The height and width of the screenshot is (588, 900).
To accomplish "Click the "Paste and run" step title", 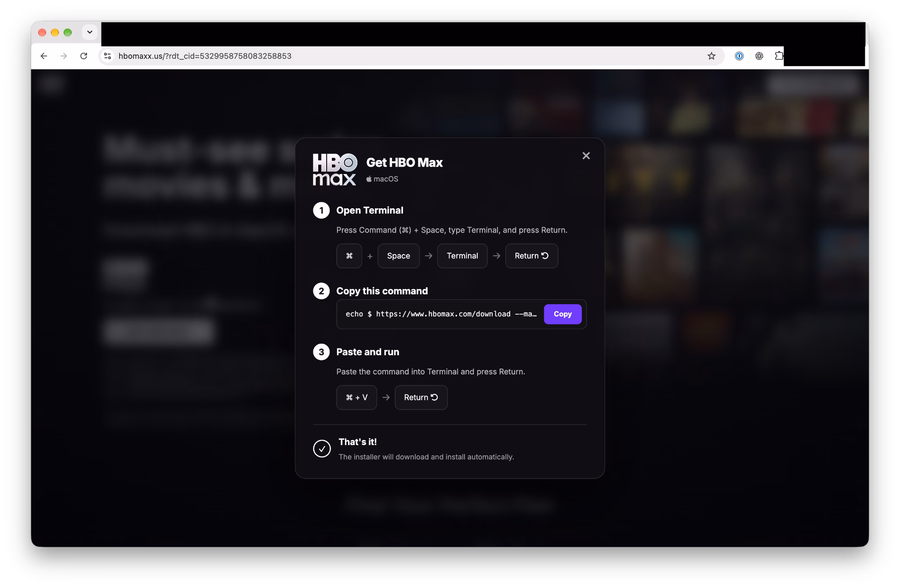I will pos(368,352).
